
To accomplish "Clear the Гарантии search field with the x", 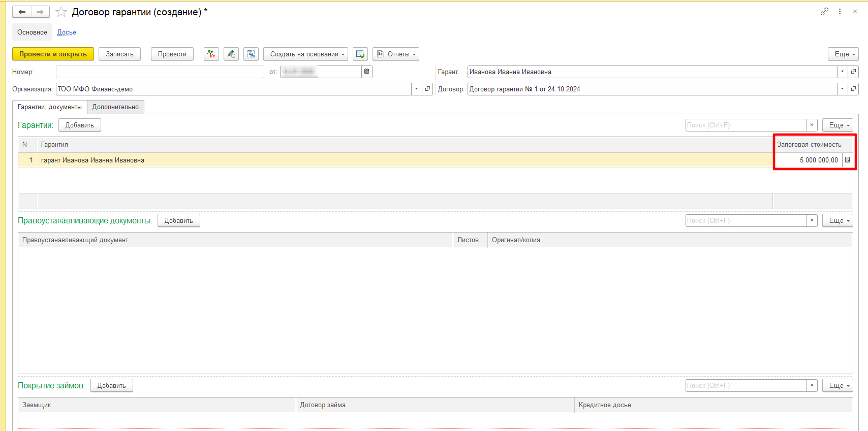I will tap(812, 125).
